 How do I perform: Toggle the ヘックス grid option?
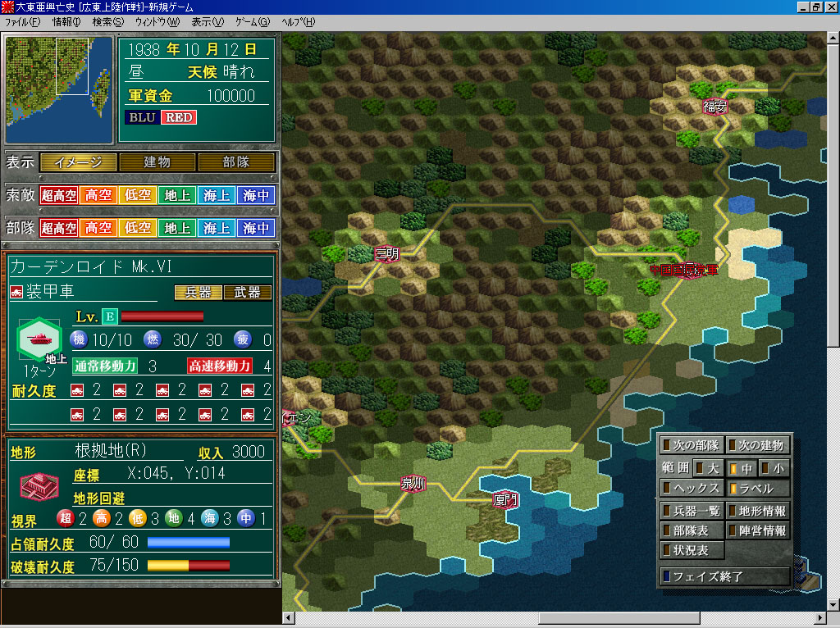pyautogui.click(x=692, y=489)
